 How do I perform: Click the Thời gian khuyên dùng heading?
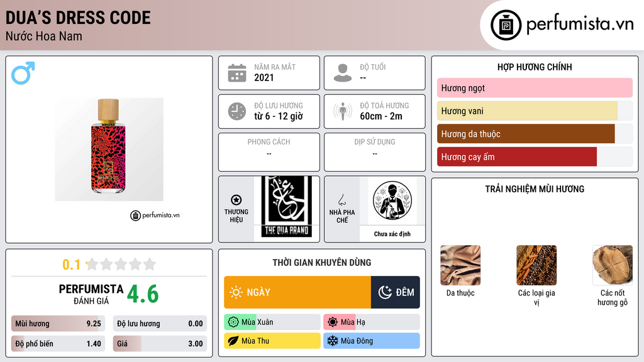point(322,263)
